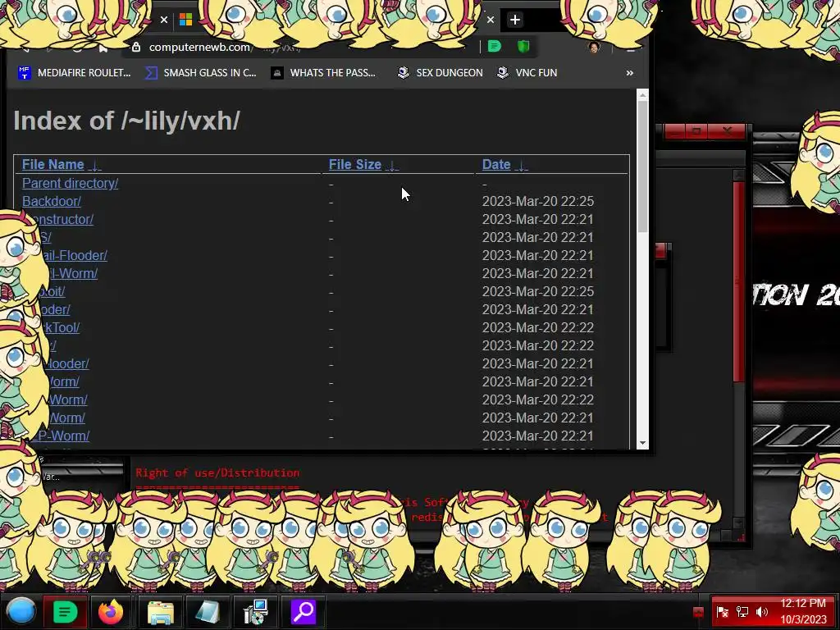Viewport: 840px width, 630px height.
Task: Select the Microsoft logo tab
Action: pyautogui.click(x=186, y=20)
